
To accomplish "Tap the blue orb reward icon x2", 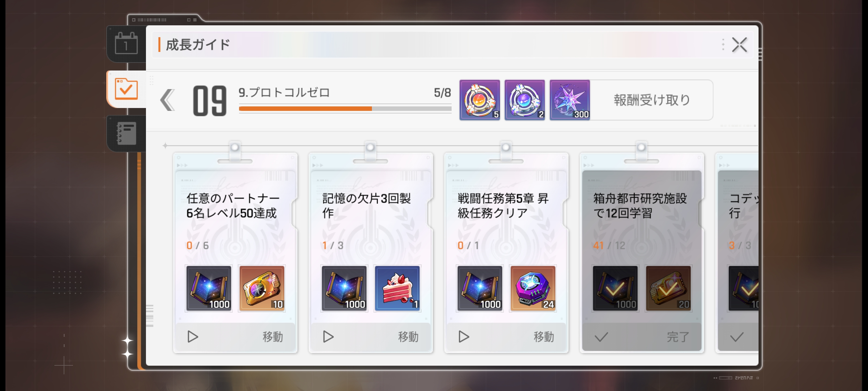I will point(525,100).
